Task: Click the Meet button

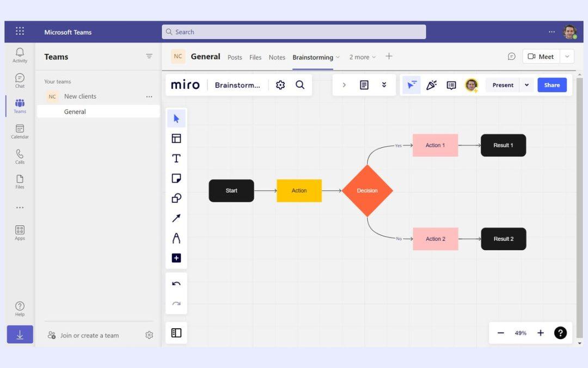Action: [541, 56]
